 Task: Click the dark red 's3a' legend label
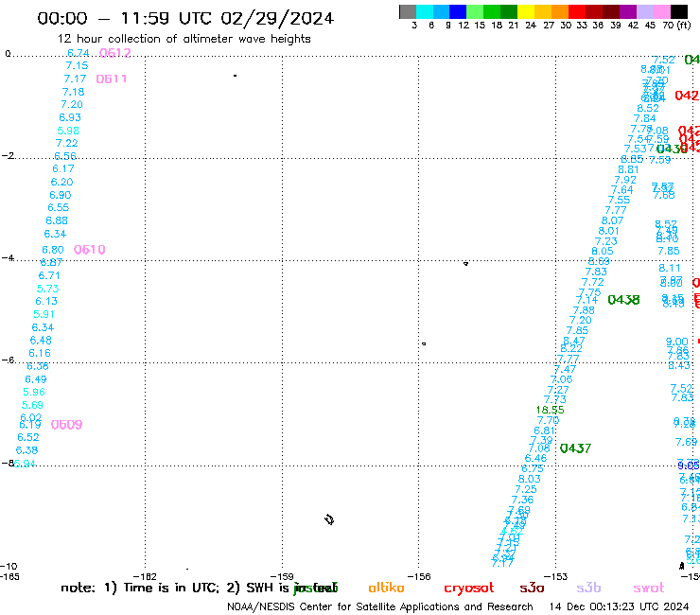click(532, 588)
